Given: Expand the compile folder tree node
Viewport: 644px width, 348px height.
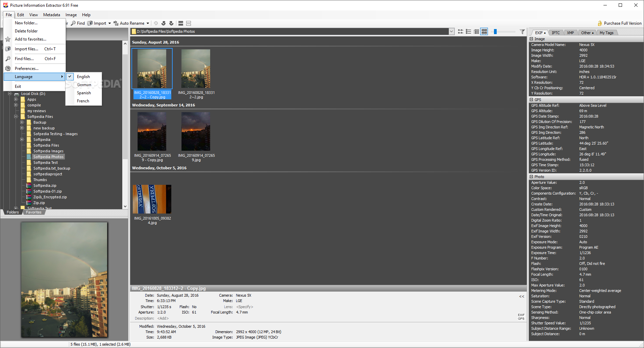Looking at the screenshot, I should coord(16,105).
